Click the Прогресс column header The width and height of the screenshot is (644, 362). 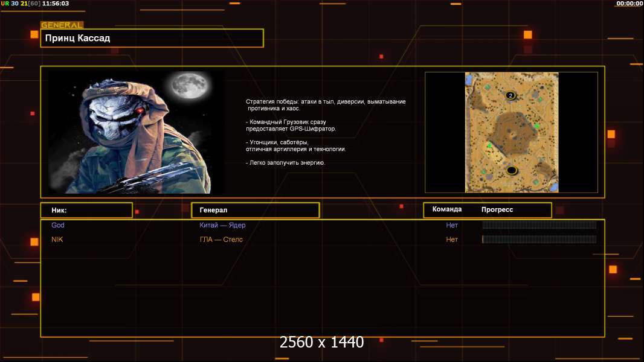point(497,209)
